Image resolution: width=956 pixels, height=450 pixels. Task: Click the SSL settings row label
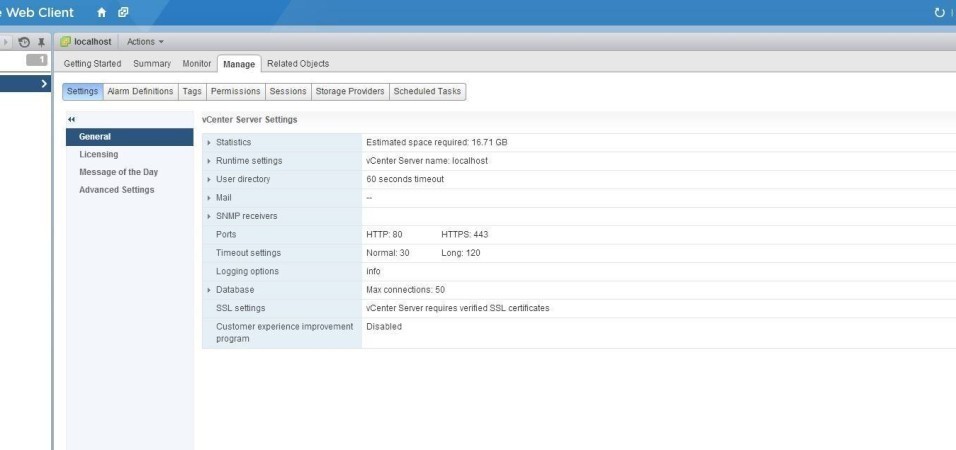pyautogui.click(x=240, y=309)
